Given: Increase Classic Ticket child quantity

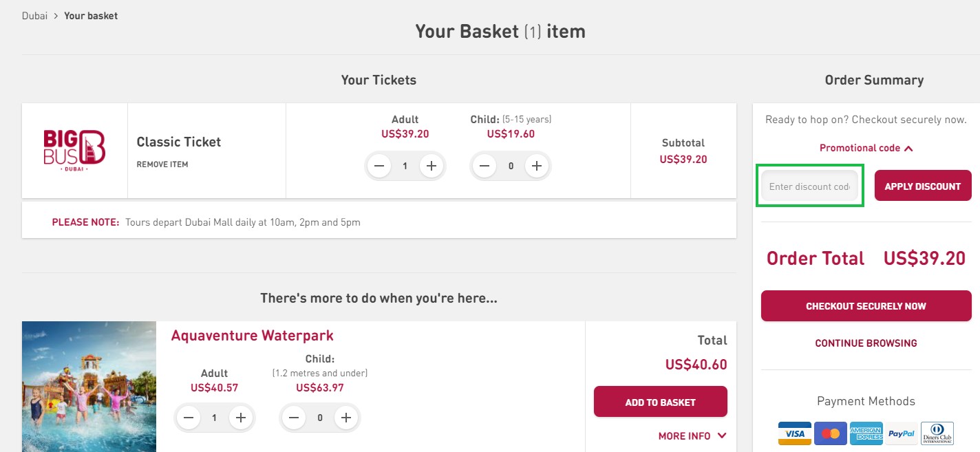Looking at the screenshot, I should tap(537, 166).
